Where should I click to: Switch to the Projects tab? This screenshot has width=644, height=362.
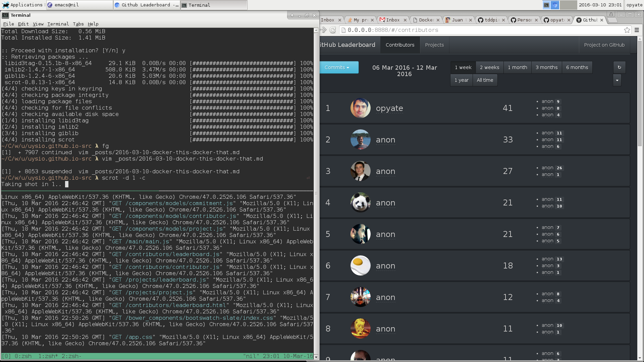pyautogui.click(x=434, y=45)
